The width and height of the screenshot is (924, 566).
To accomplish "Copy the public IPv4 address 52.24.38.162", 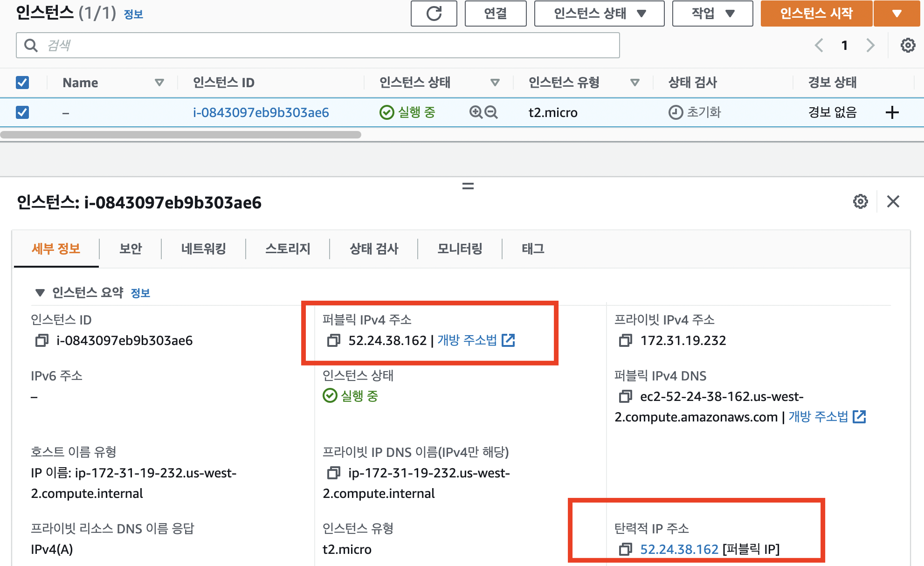I will coord(333,341).
